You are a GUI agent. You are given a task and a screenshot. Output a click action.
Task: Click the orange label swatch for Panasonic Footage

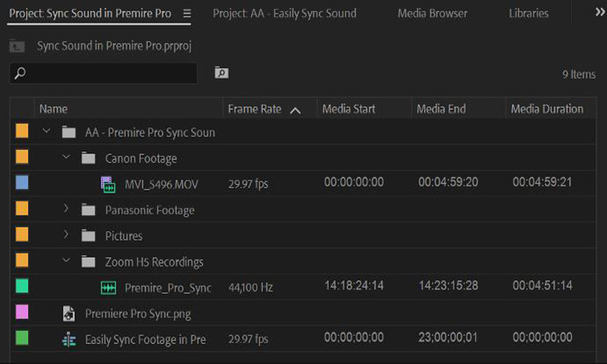coord(22,209)
